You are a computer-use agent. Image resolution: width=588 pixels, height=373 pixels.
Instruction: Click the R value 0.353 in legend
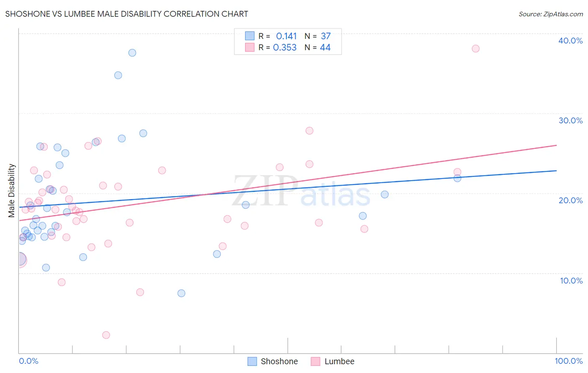pyautogui.click(x=285, y=48)
